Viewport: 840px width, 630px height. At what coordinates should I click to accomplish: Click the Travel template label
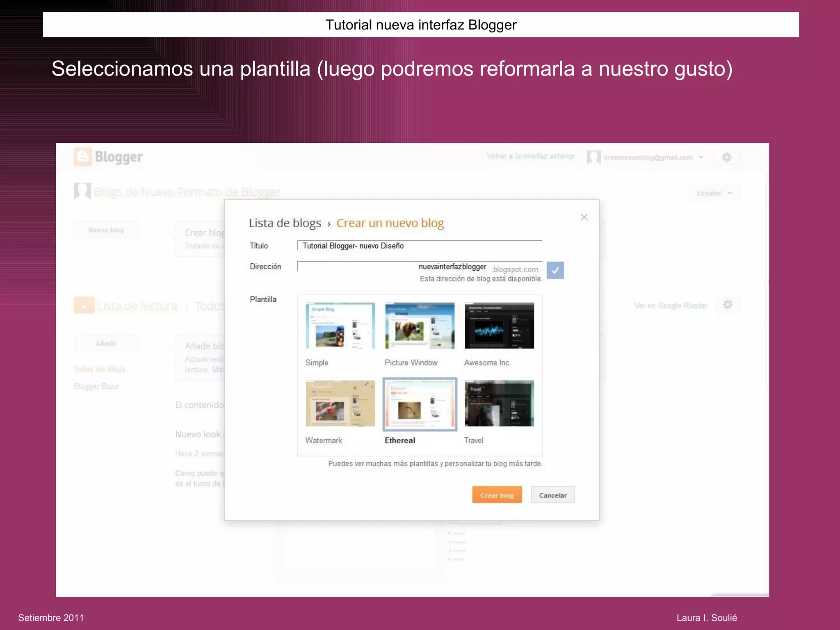(x=474, y=440)
